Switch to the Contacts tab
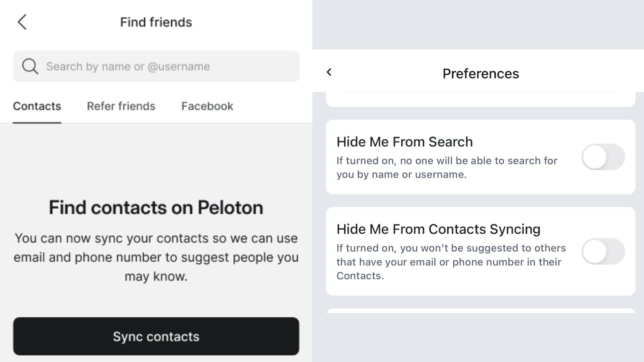Screen dimensions: 644x362 coord(37,106)
